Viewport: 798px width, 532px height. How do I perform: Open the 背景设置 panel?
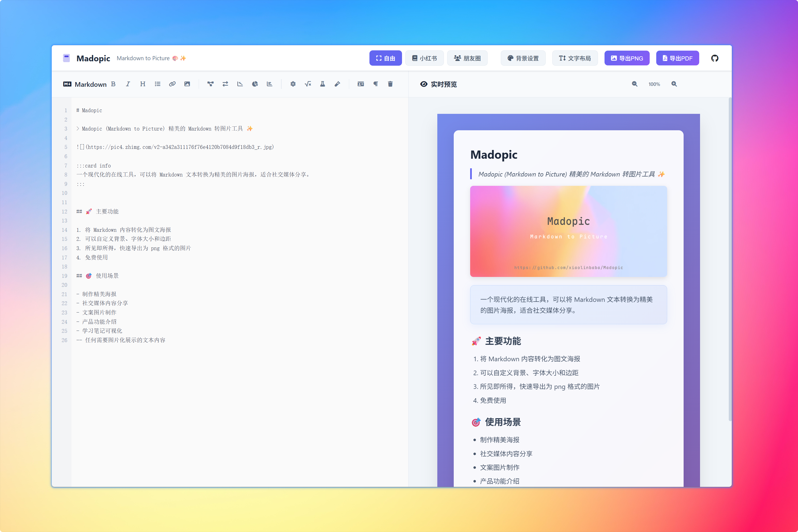523,58
